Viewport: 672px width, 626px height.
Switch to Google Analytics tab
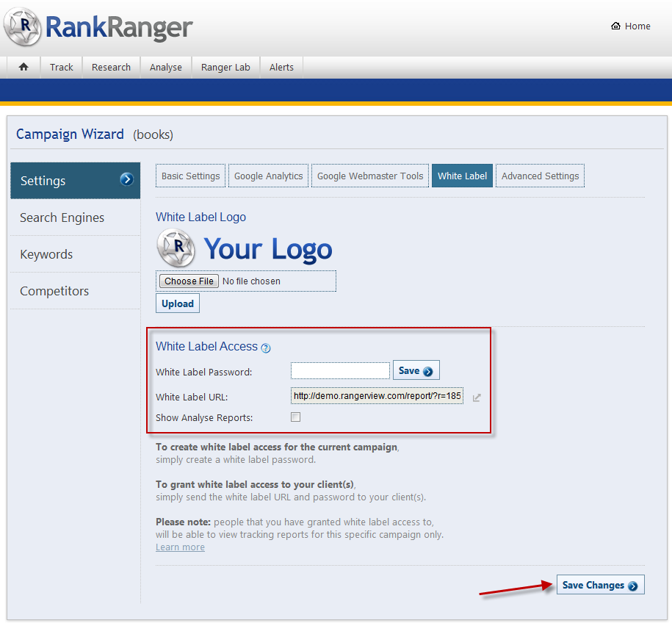[x=268, y=176]
